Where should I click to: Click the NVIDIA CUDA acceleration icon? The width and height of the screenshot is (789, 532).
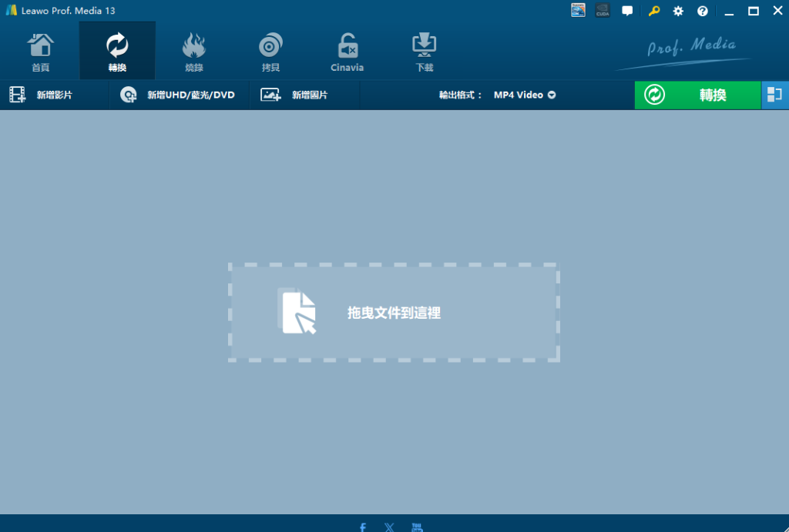tap(603, 11)
